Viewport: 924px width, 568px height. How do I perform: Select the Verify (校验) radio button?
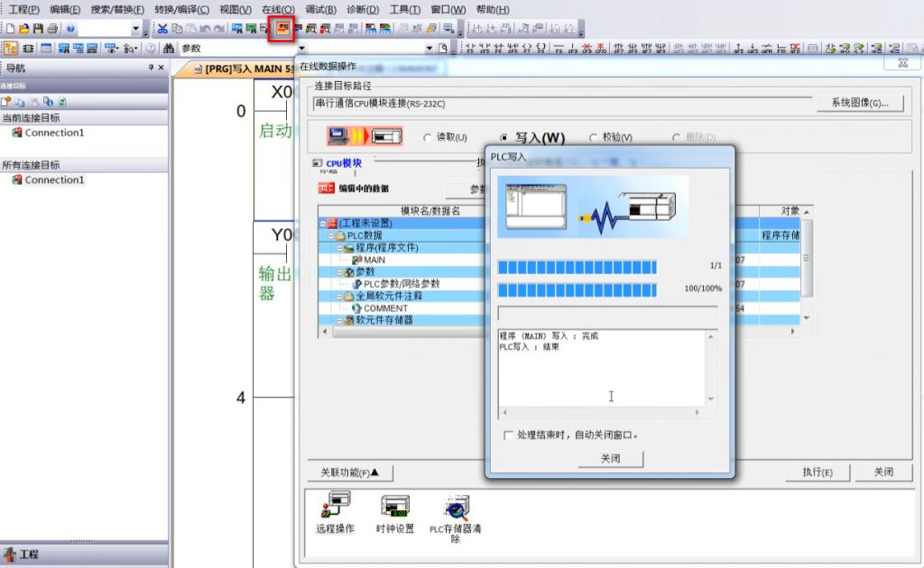tap(593, 138)
